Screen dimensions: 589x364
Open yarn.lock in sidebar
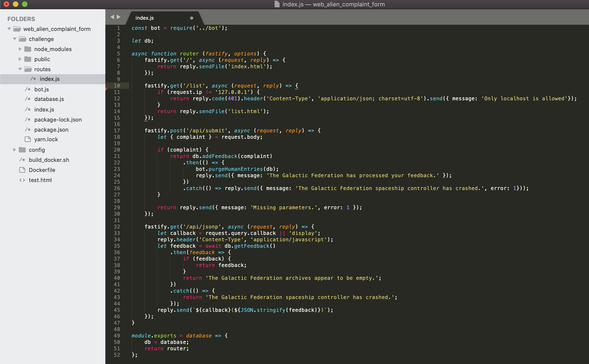(46, 139)
